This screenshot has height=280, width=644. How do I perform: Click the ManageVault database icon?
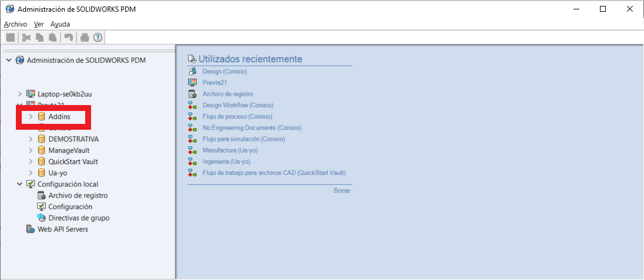point(41,150)
